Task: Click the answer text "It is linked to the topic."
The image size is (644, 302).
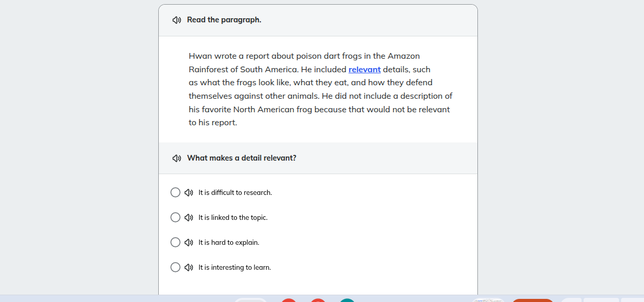Action: pos(233,218)
